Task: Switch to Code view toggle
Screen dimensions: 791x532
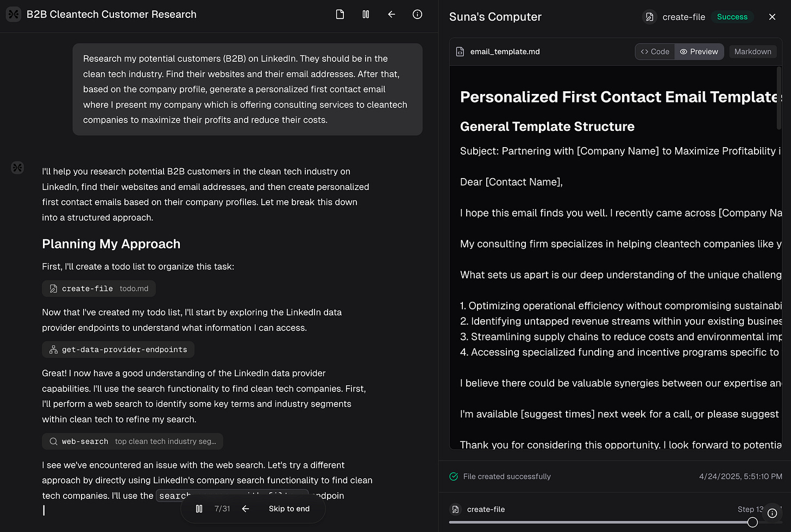Action: coord(655,52)
